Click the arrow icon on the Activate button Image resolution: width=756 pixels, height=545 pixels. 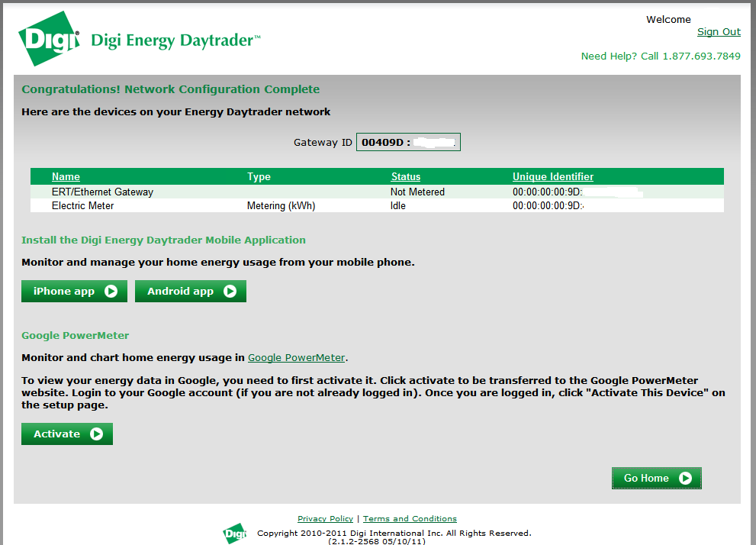(96, 434)
